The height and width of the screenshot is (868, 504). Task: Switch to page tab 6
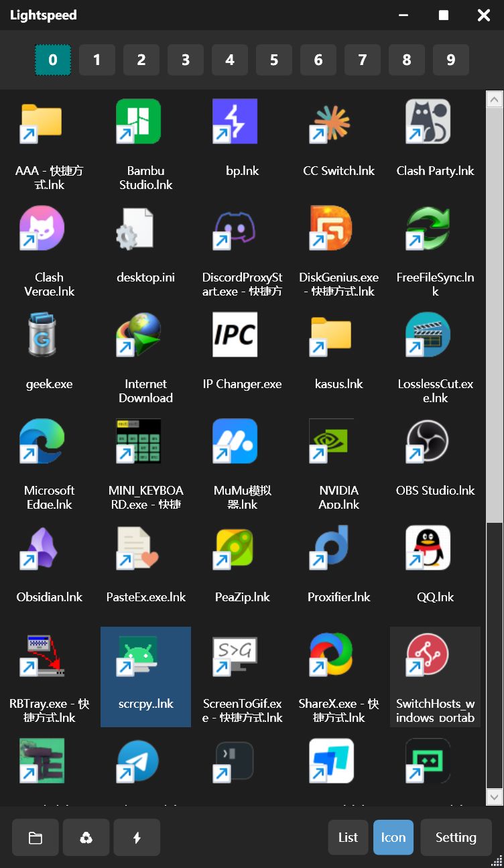click(318, 60)
